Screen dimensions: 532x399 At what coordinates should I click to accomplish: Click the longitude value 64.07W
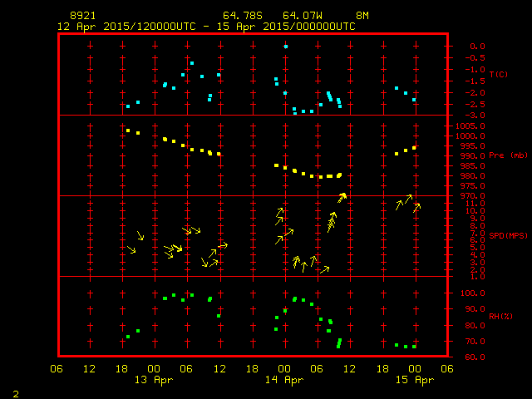pos(300,16)
